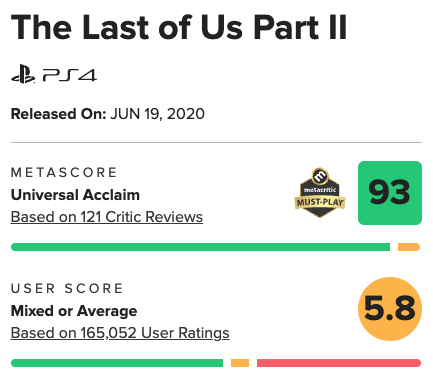Click the Metacritic Must-Play badge

pos(320,193)
